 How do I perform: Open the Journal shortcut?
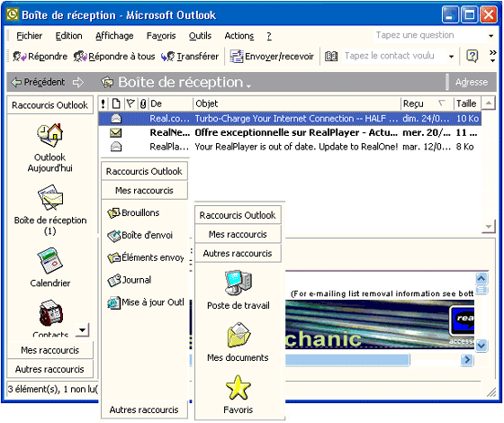130,280
